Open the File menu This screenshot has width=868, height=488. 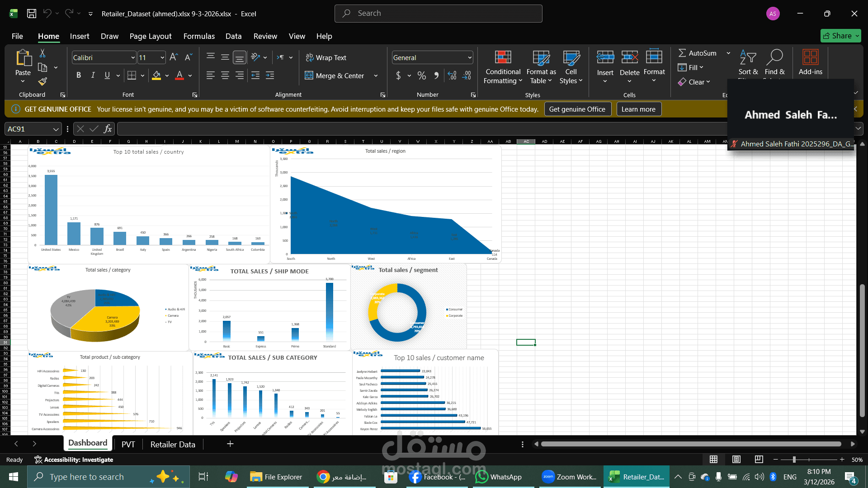click(x=17, y=36)
